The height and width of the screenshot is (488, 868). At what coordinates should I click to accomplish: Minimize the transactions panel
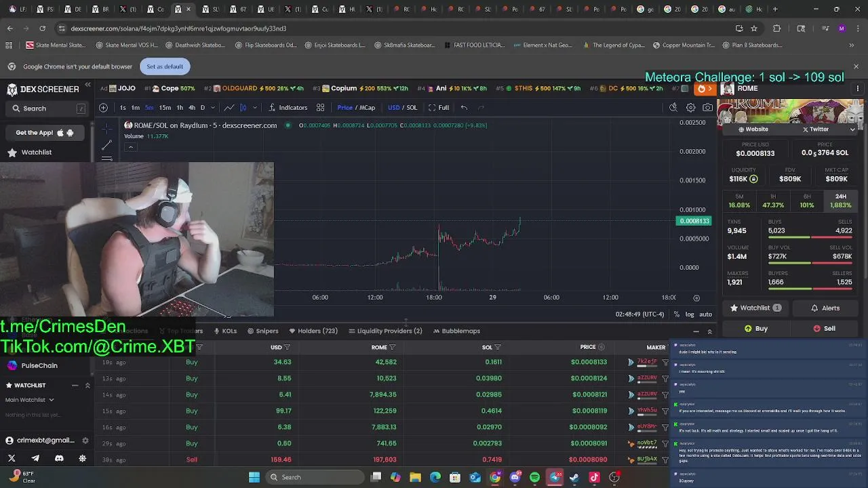tap(696, 331)
